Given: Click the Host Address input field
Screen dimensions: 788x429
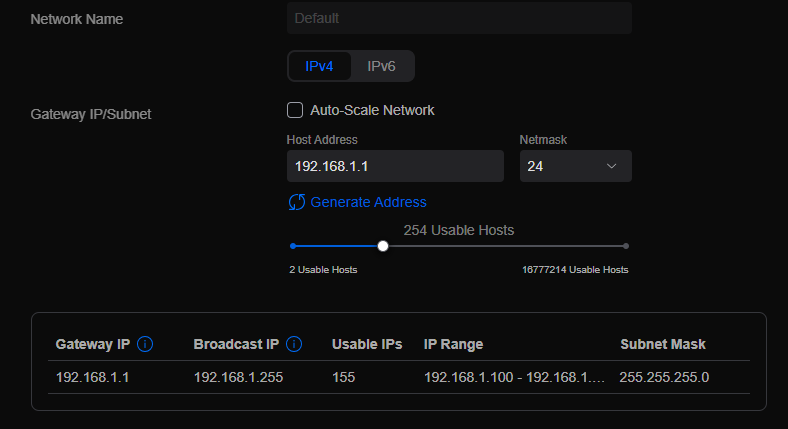Looking at the screenshot, I should click(395, 166).
